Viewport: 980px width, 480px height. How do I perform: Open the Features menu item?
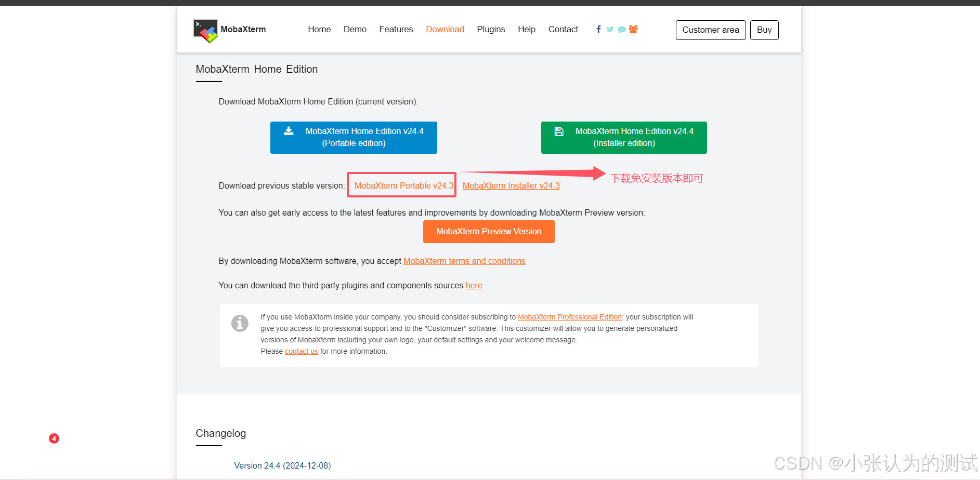[x=396, y=29]
